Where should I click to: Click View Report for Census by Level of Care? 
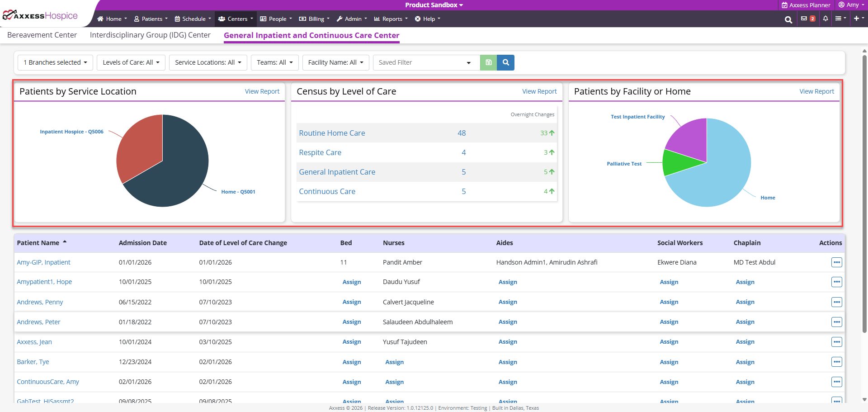click(x=539, y=91)
